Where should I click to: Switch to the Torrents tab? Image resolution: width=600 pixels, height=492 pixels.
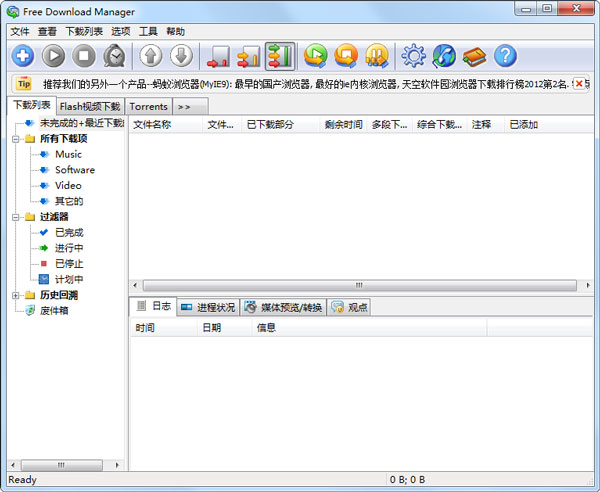[148, 107]
